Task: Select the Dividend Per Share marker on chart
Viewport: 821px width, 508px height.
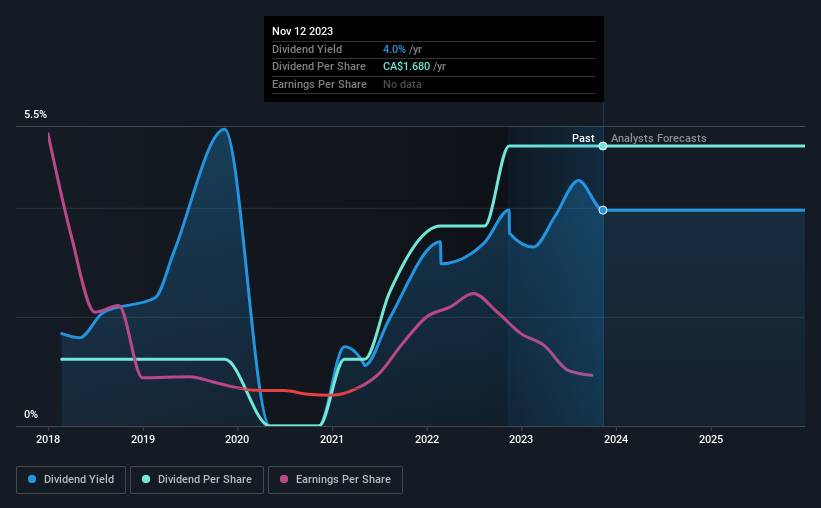Action: [x=603, y=146]
